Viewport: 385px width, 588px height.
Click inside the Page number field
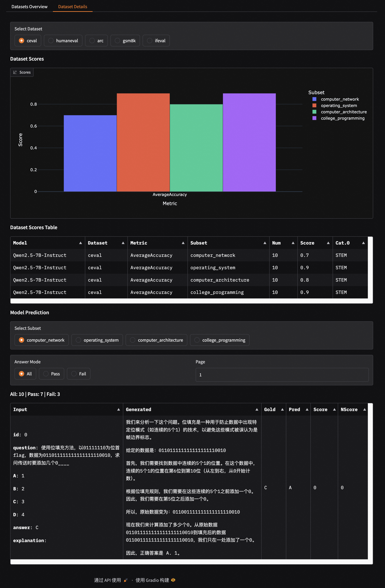click(282, 375)
